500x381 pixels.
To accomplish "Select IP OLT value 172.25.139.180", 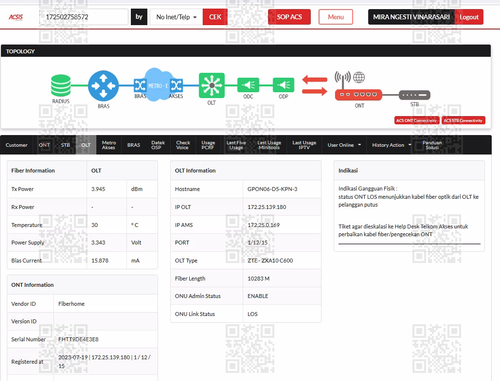I will [267, 207].
